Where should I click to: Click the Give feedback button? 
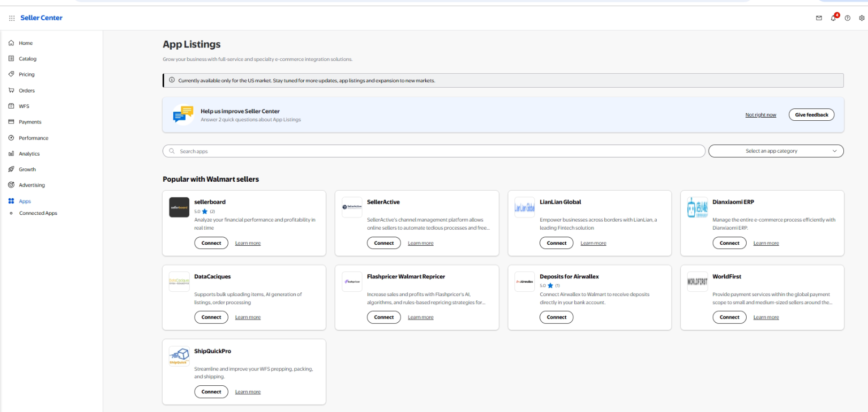pyautogui.click(x=811, y=115)
